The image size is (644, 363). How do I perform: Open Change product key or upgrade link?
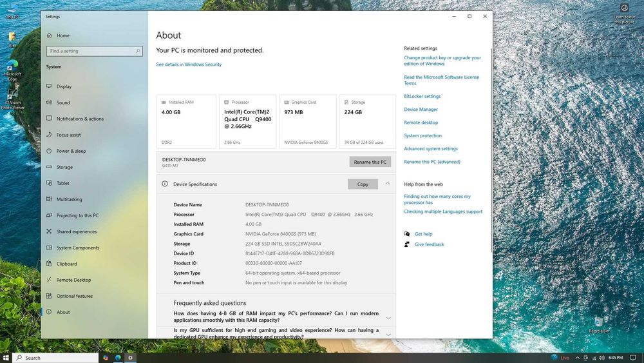(442, 61)
